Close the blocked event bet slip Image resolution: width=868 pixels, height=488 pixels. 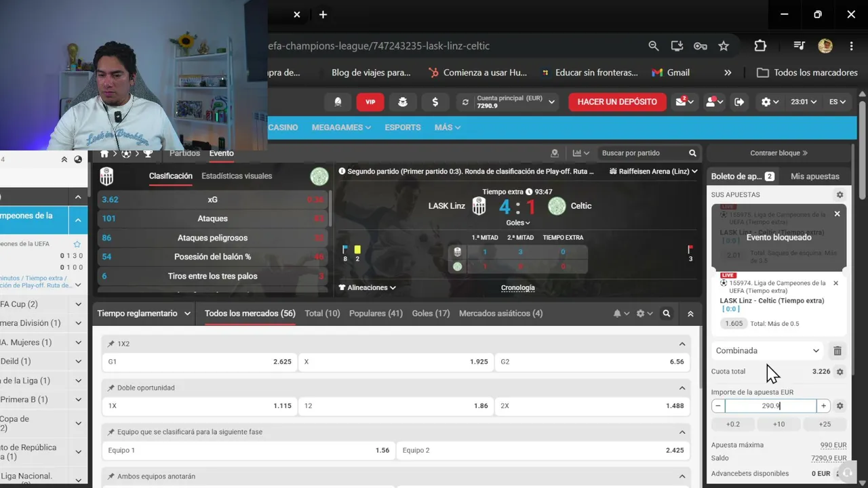click(837, 214)
